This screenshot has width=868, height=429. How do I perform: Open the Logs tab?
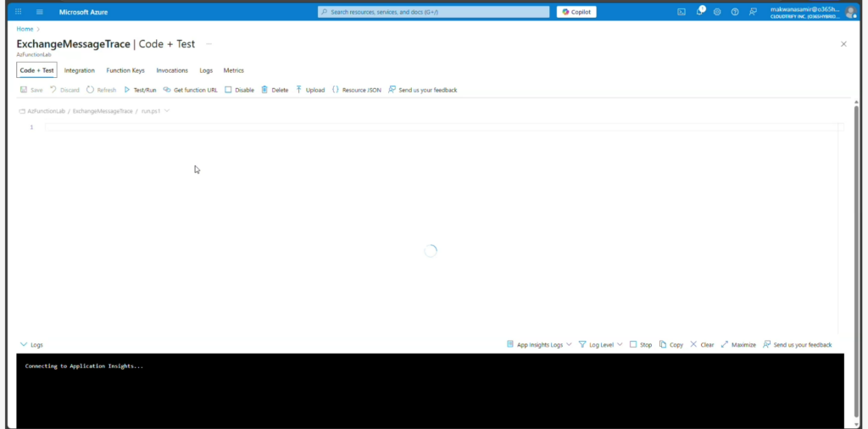206,70
